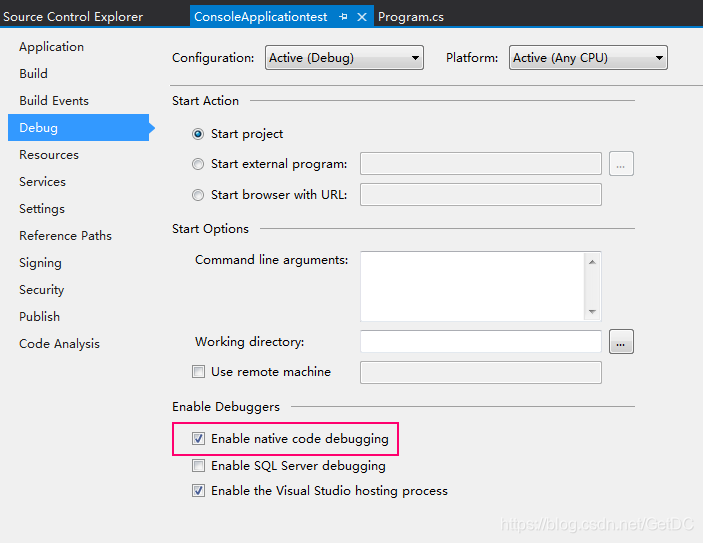The image size is (703, 543).
Task: Open the Settings page
Action: [42, 209]
